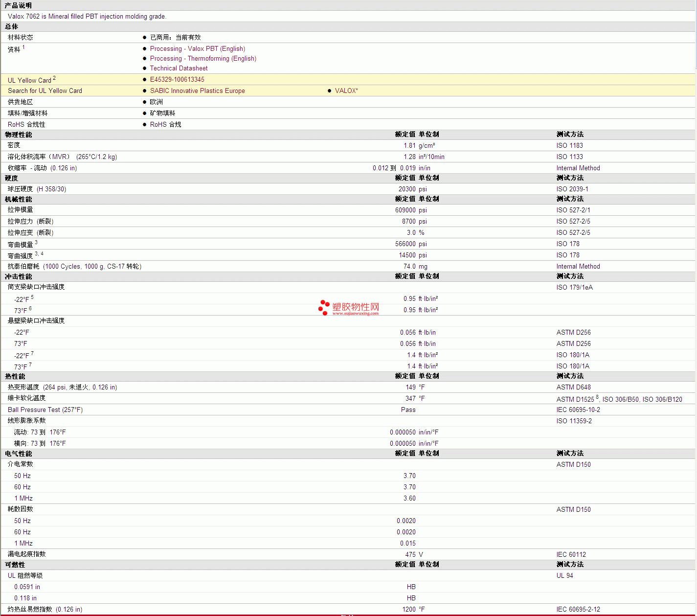Click footnote 3 next to 弯曲模量
This screenshot has height=616, width=697.
(x=36, y=242)
